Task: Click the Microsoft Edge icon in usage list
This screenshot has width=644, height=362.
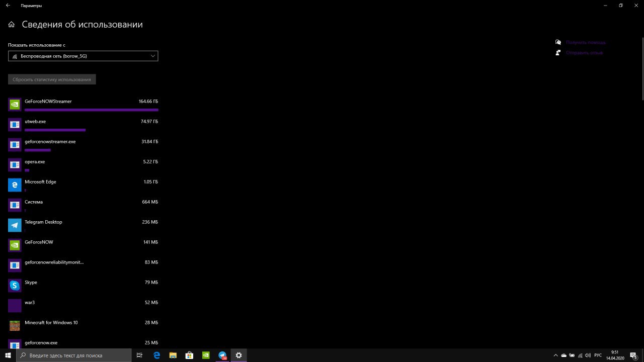Action: click(15, 185)
